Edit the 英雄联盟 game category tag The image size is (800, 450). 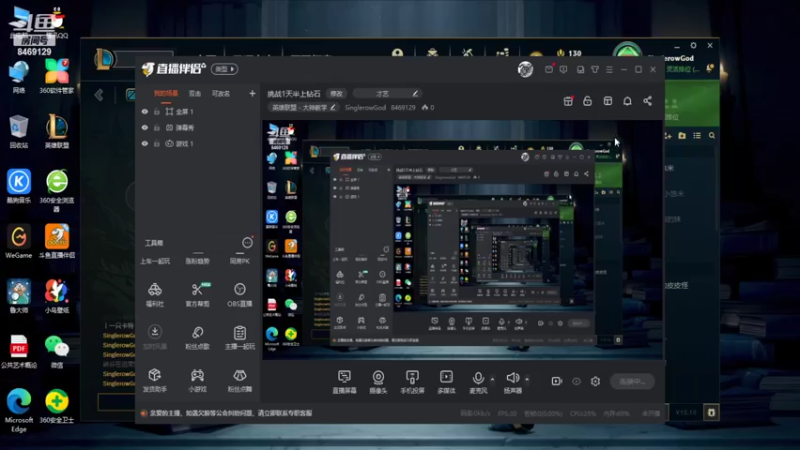point(303,108)
